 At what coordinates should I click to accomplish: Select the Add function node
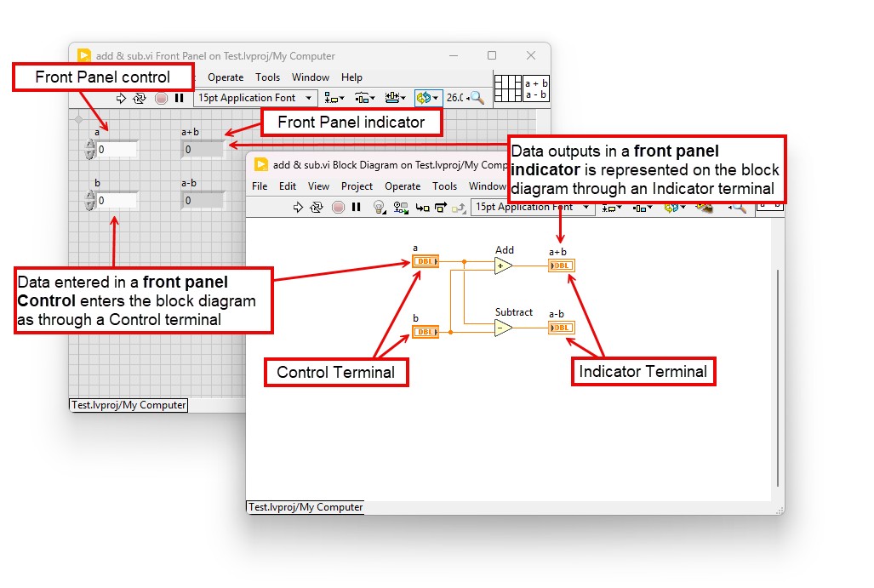click(x=503, y=265)
